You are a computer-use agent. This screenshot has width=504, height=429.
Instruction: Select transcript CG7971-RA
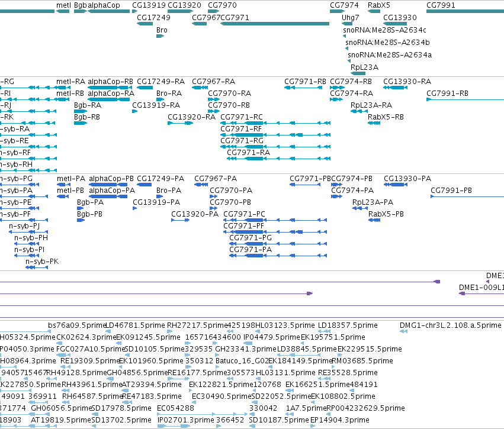click(279, 159)
